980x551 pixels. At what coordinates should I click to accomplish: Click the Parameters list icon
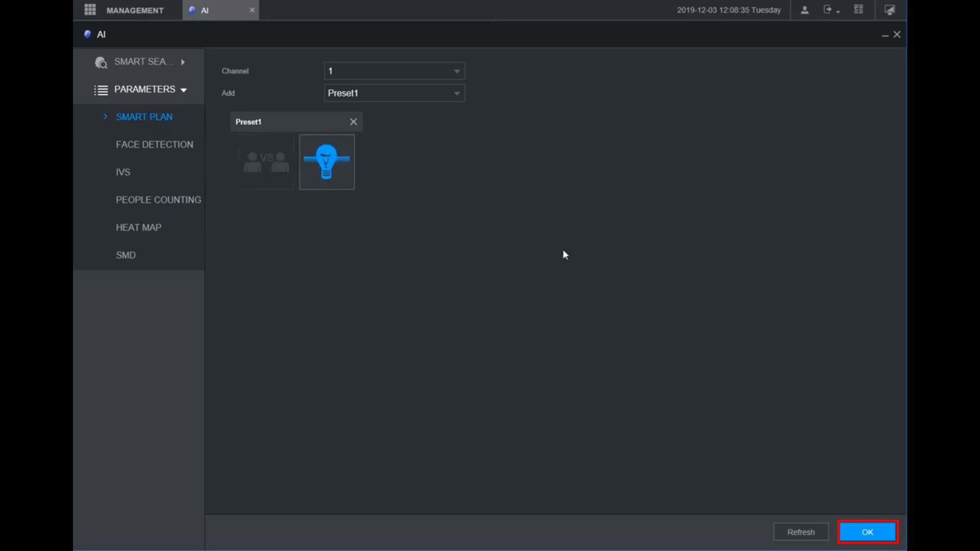point(101,90)
